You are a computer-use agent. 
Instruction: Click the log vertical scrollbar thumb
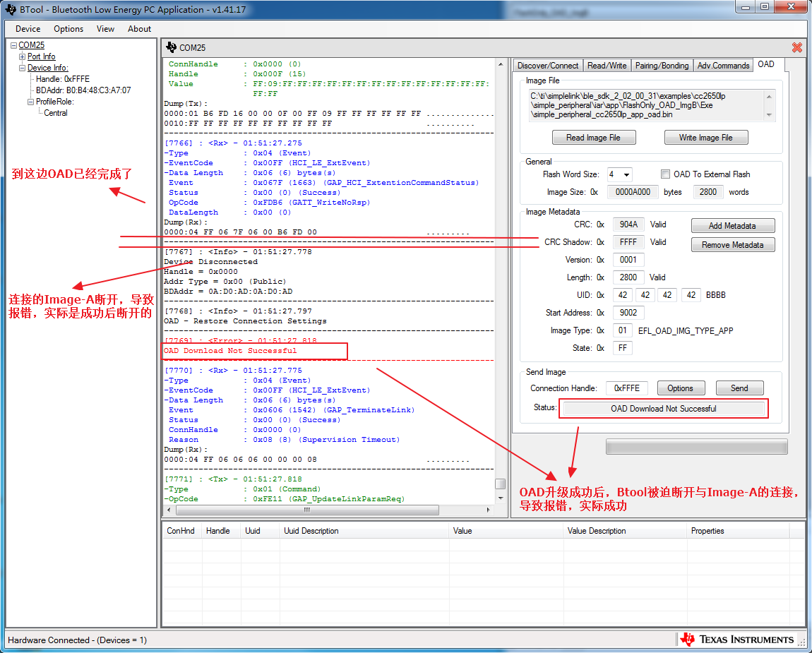[x=500, y=484]
